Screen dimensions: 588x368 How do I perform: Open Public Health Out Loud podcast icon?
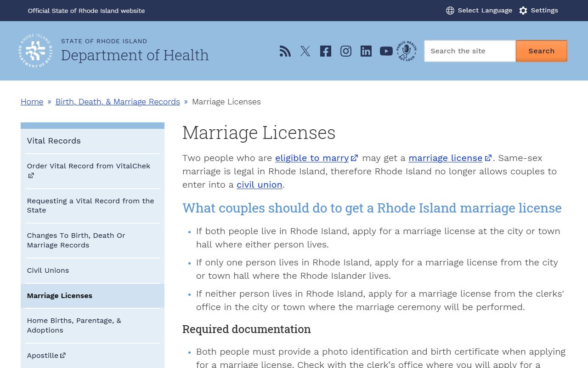click(x=407, y=51)
